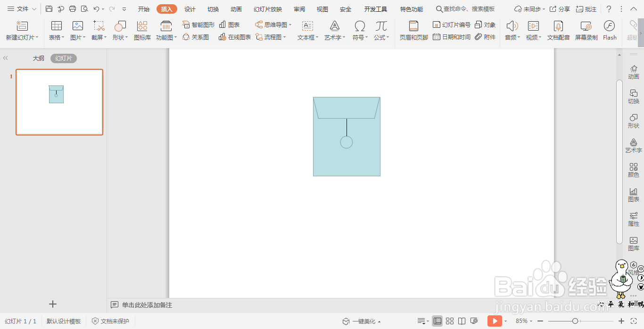This screenshot has height=329, width=644.
Task: Click the Undo arrow icon
Action: click(96, 9)
